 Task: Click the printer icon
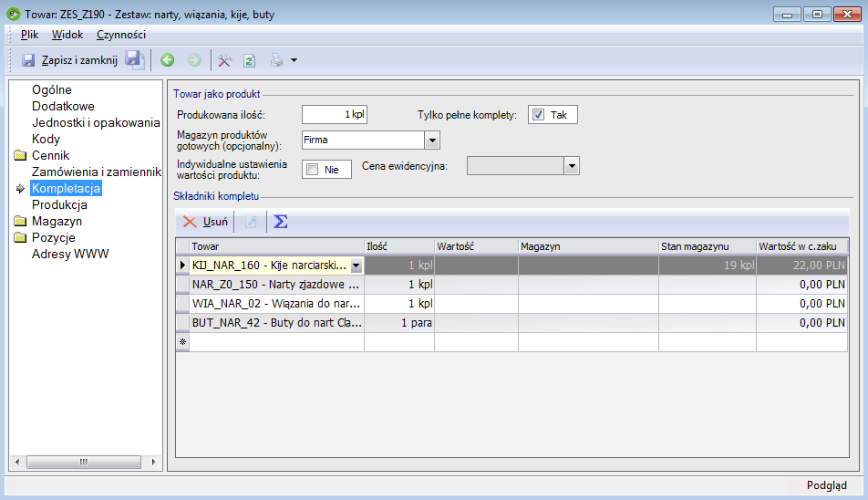[277, 60]
